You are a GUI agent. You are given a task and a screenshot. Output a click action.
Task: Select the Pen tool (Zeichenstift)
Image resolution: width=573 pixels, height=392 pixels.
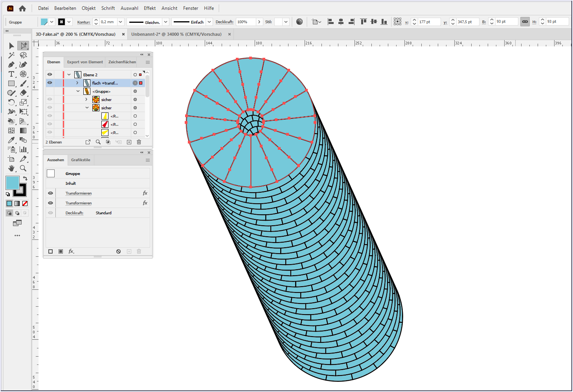coord(11,65)
